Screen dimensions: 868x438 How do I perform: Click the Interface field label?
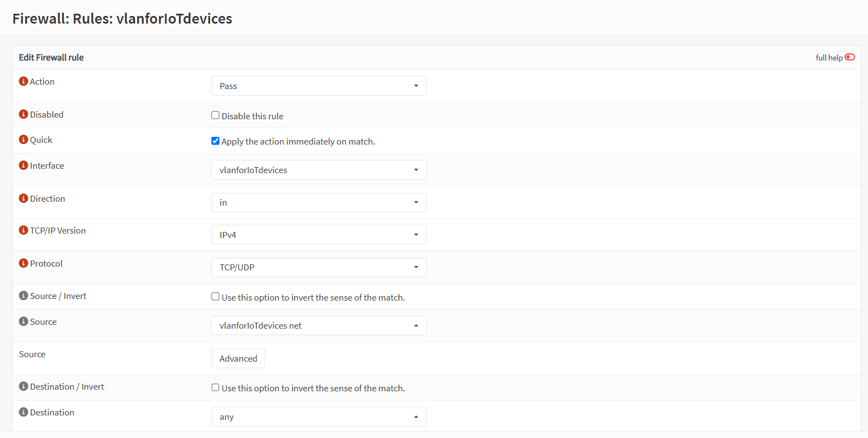[x=47, y=165]
